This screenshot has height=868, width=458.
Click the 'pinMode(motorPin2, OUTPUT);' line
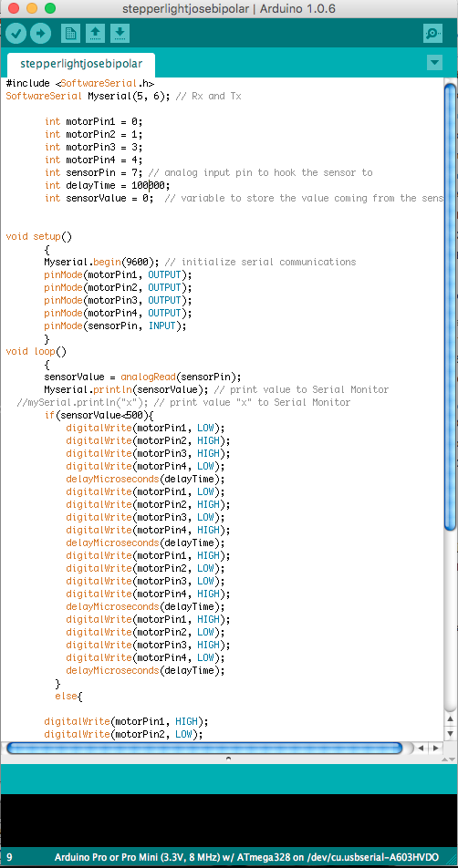[x=118, y=287]
